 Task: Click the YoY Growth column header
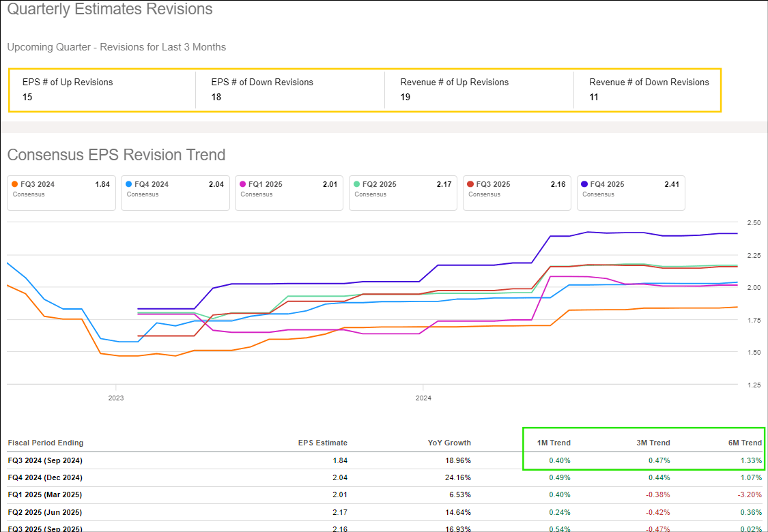tap(449, 443)
